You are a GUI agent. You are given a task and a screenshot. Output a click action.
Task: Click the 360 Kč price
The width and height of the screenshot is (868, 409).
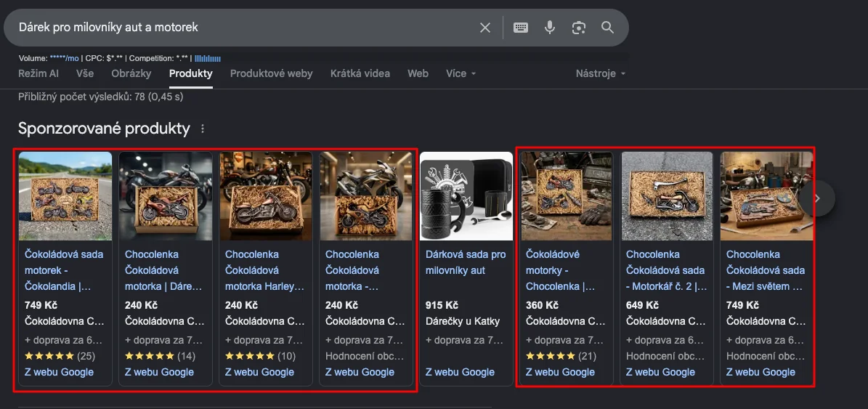(542, 306)
